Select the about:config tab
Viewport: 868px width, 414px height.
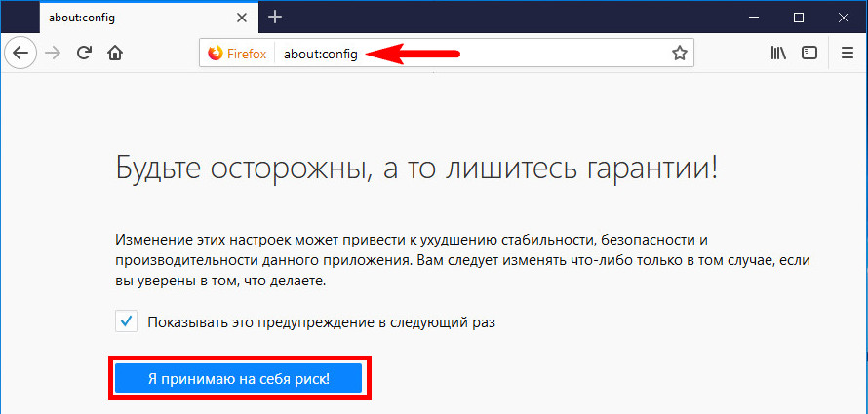click(x=147, y=18)
